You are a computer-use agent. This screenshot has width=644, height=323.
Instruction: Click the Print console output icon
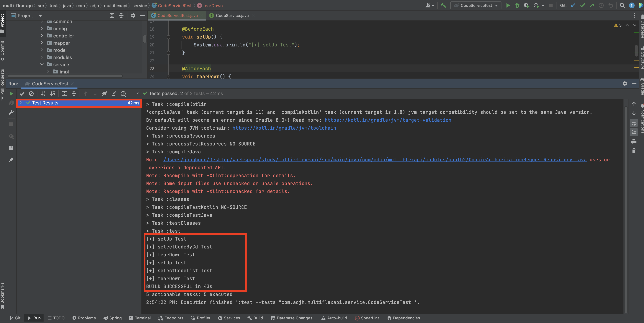[634, 142]
